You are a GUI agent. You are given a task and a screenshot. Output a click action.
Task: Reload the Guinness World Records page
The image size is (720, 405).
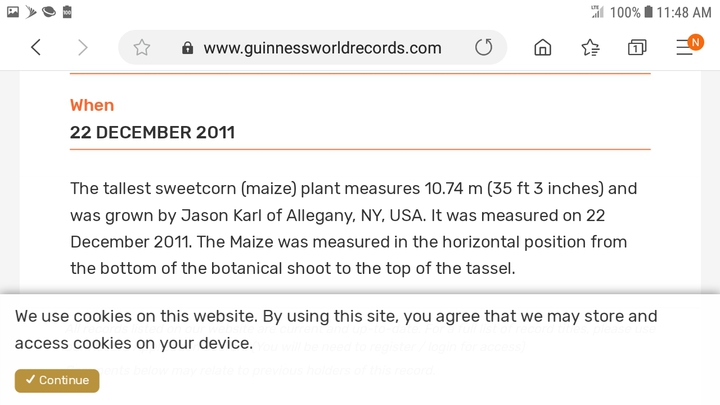pos(484,47)
